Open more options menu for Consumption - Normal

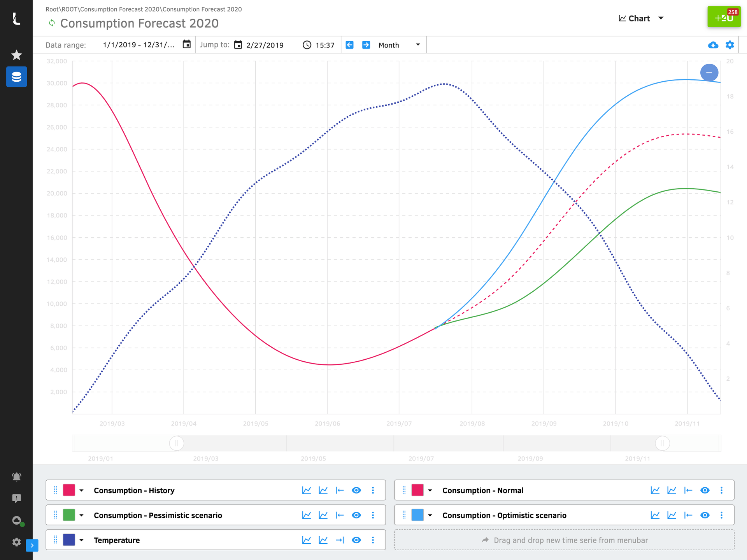[x=721, y=490]
